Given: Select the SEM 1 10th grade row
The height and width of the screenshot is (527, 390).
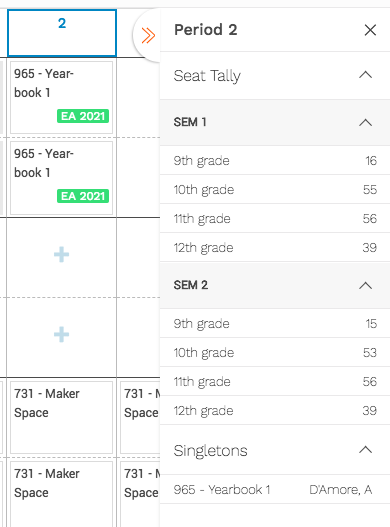Looking at the screenshot, I should pyautogui.click(x=275, y=189).
